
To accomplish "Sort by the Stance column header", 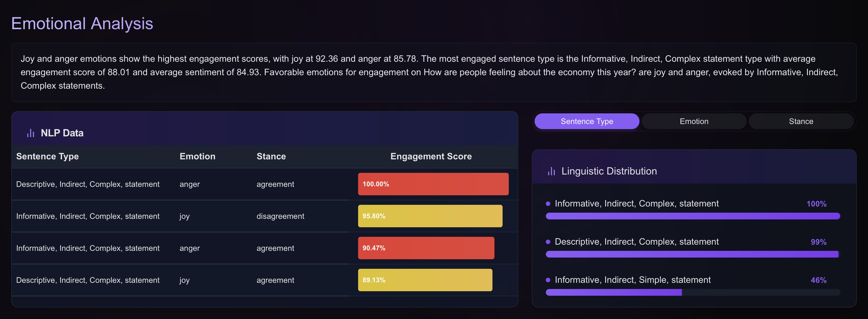I will point(271,156).
